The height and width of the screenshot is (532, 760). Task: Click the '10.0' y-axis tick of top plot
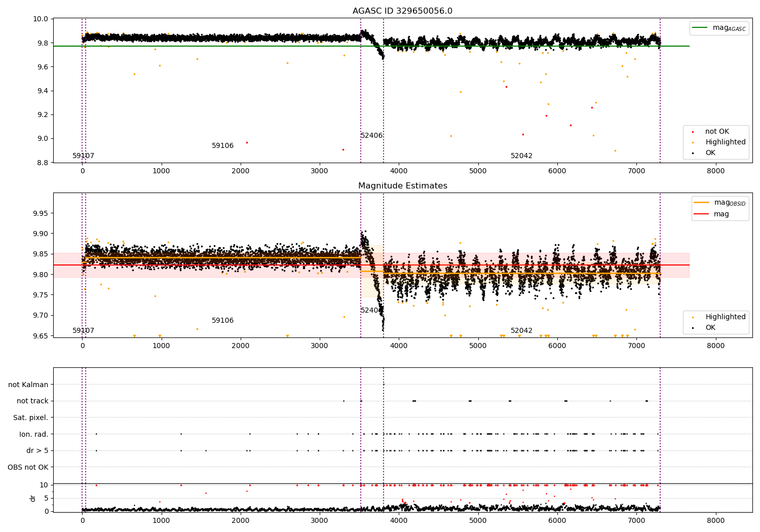pyautogui.click(x=42, y=19)
